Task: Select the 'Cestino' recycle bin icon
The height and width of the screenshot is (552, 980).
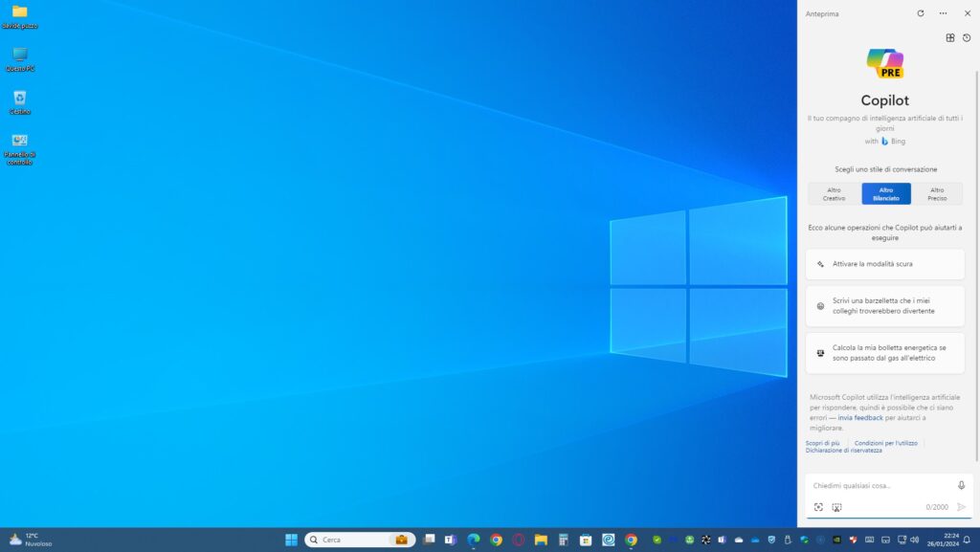Action: (19, 102)
